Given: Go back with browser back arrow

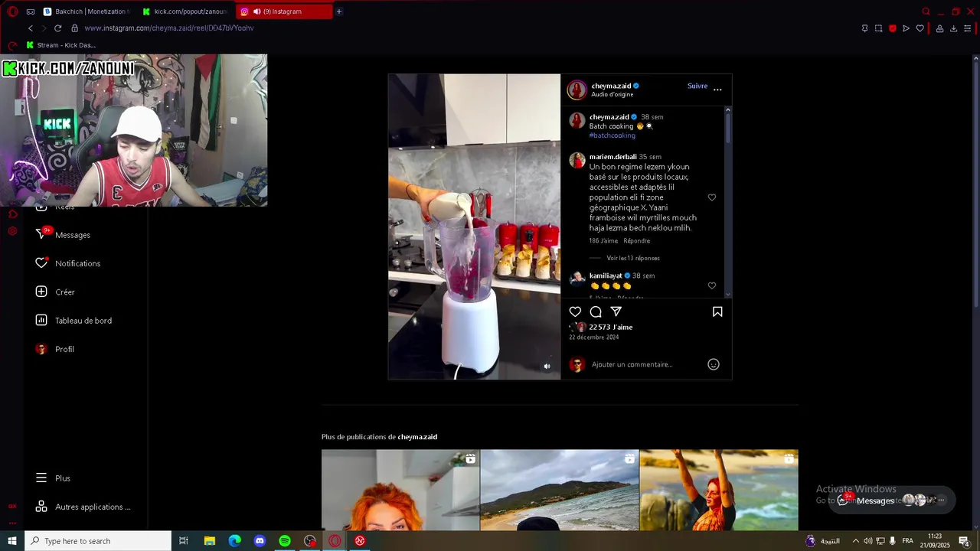Looking at the screenshot, I should pos(31,28).
